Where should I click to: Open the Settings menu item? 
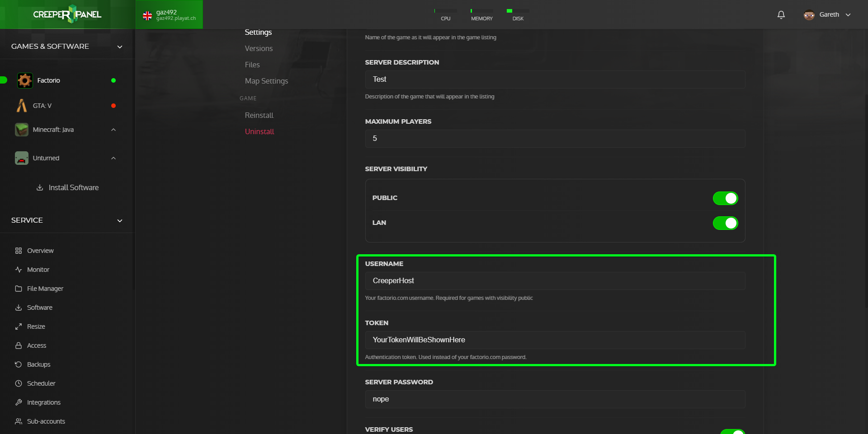click(258, 32)
